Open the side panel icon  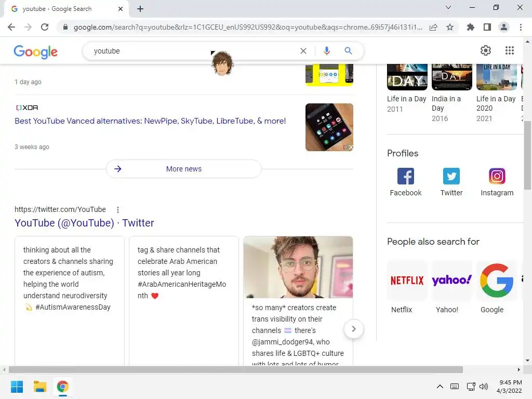click(487, 27)
